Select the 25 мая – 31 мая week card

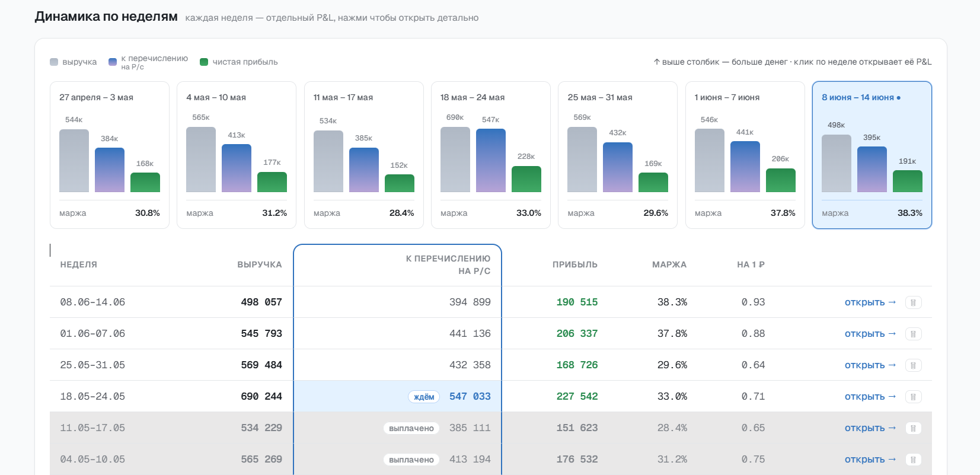(x=618, y=155)
